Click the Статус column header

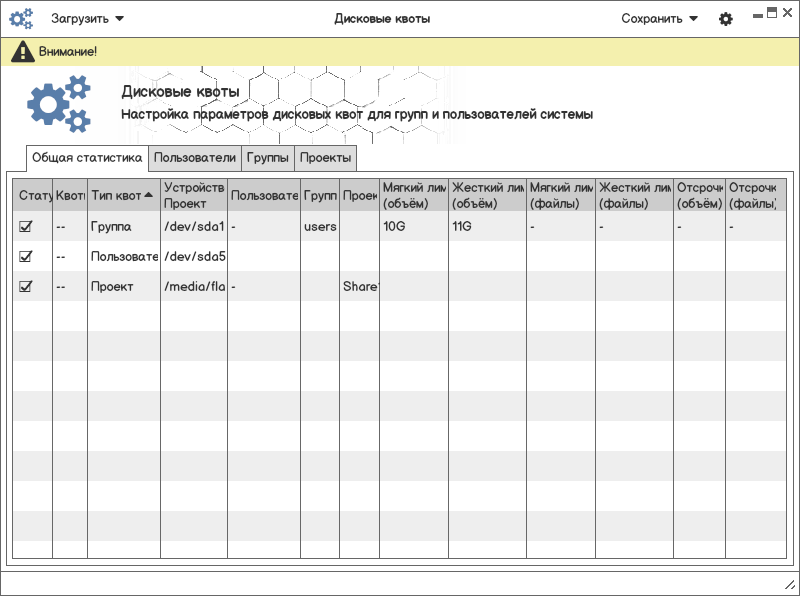pyautogui.click(x=33, y=195)
